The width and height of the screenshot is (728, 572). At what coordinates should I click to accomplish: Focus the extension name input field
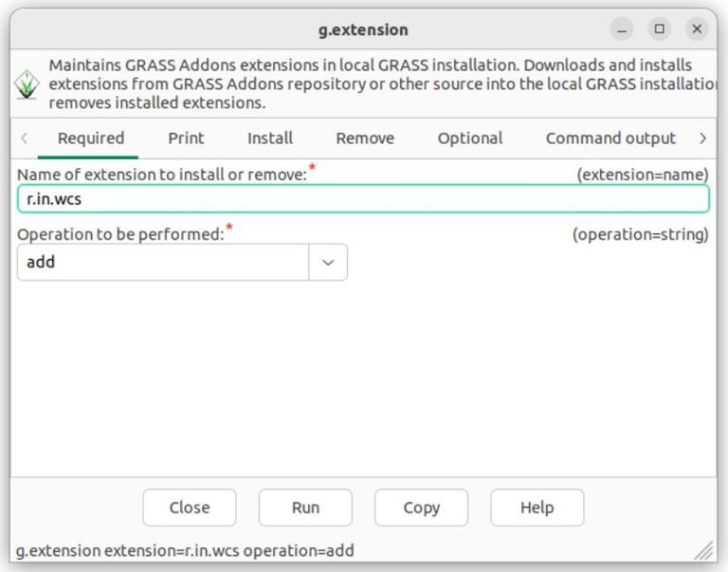point(364,199)
